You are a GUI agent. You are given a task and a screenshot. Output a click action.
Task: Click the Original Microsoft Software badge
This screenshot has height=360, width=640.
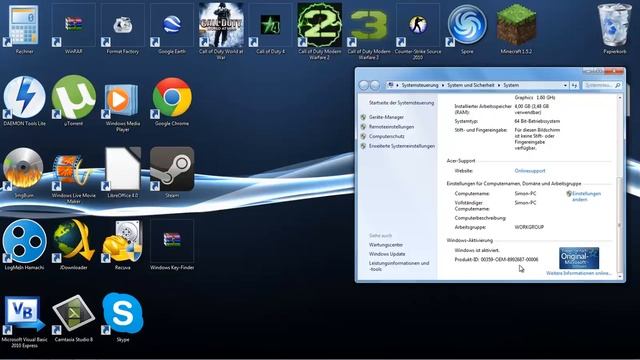pos(579,258)
